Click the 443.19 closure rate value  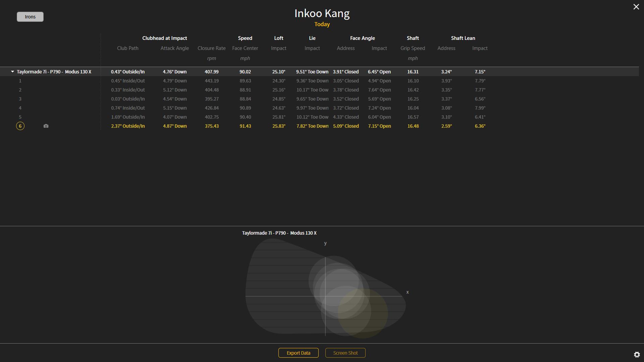(212, 81)
